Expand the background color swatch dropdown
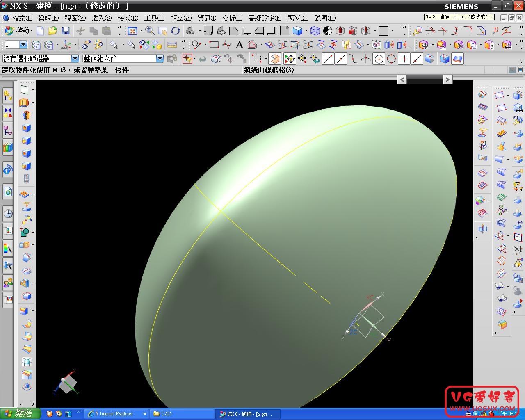Screen dimensions: 525x420 pyautogui.click(x=393, y=31)
